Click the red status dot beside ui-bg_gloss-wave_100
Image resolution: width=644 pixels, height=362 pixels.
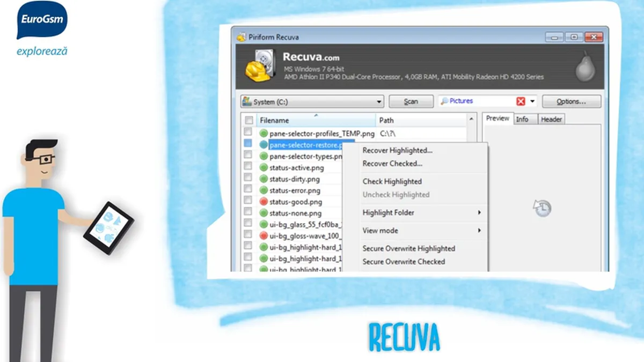click(x=264, y=235)
